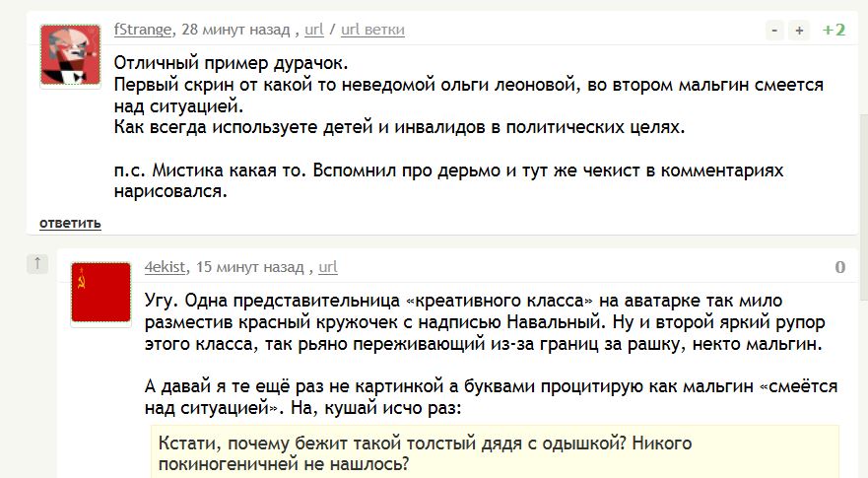
Task: Click the 0 rating score of 4ekist's comment
Action: [839, 267]
